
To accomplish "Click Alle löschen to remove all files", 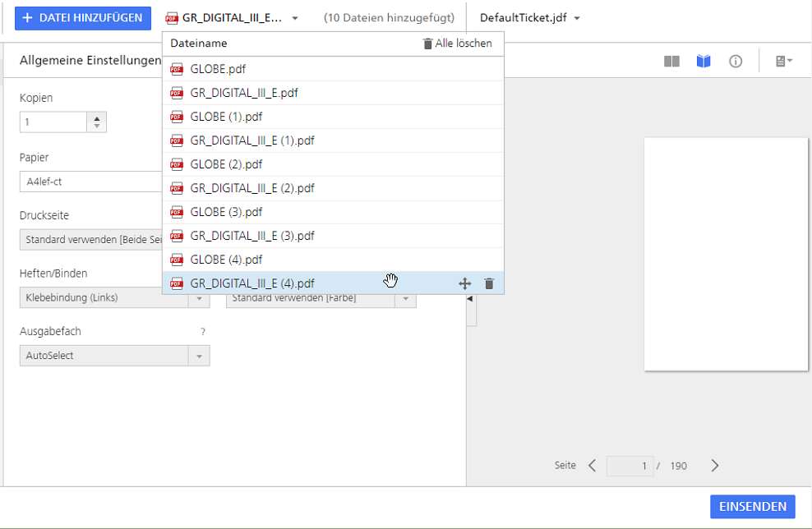I will coord(457,44).
